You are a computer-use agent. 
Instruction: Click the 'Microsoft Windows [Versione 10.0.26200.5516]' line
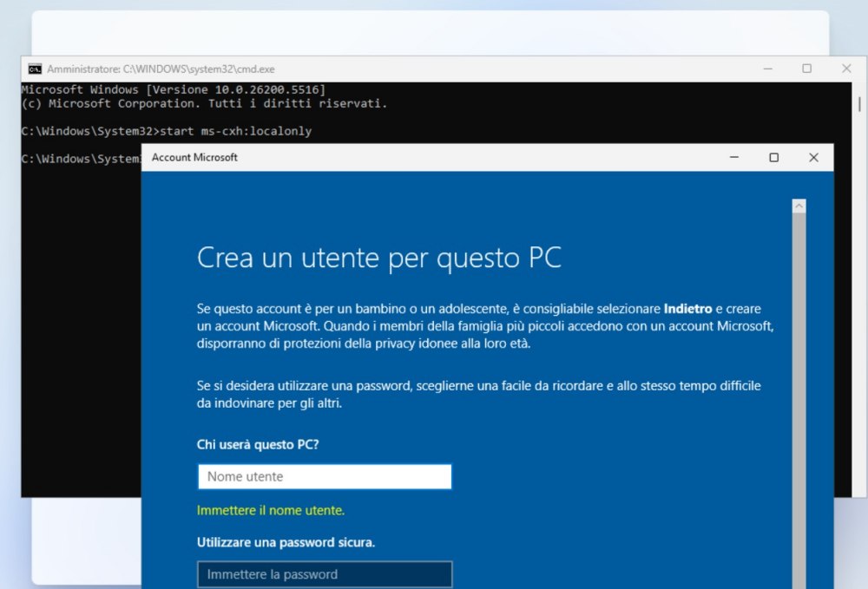[x=174, y=89]
